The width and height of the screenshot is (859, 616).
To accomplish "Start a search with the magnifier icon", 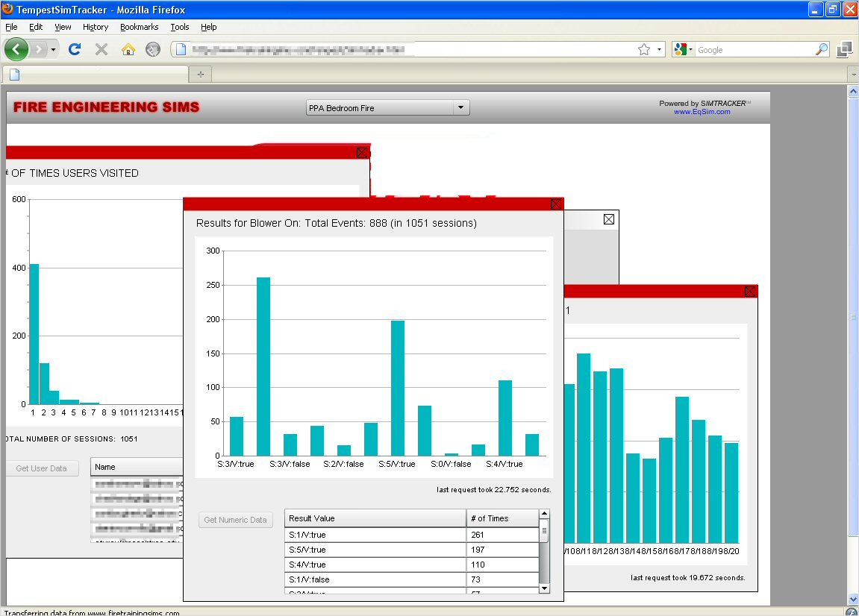I will pos(821,49).
